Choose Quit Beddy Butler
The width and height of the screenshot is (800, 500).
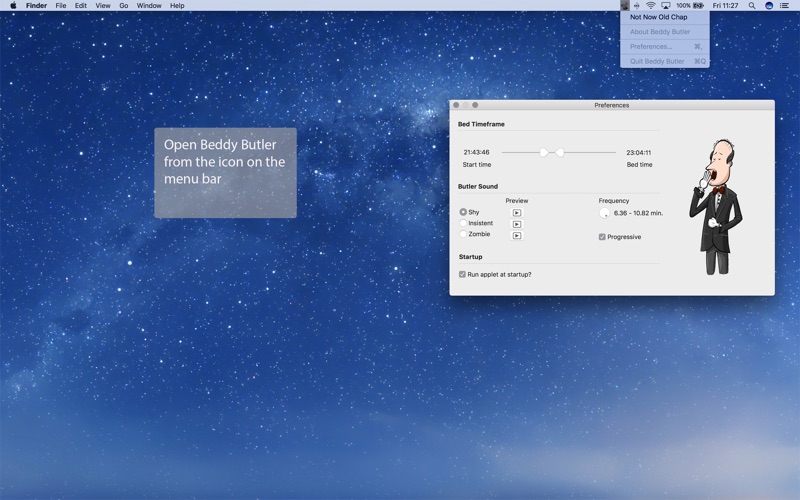pos(664,61)
